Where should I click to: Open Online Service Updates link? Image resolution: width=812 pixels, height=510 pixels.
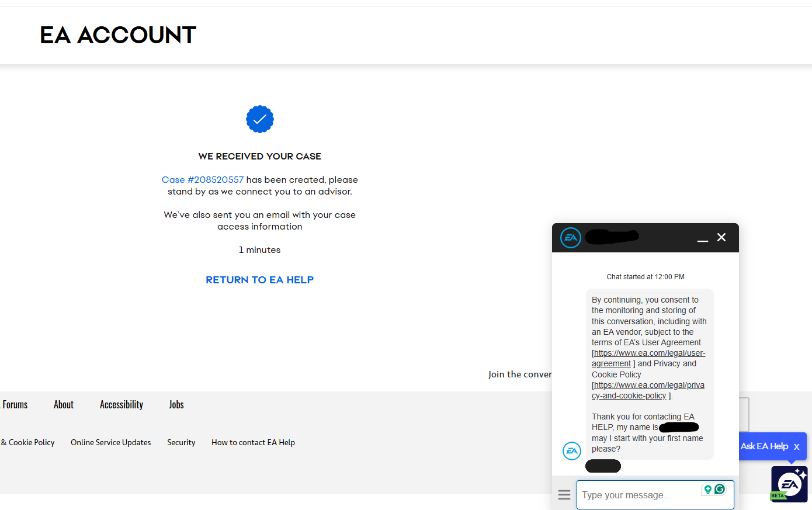pos(111,443)
